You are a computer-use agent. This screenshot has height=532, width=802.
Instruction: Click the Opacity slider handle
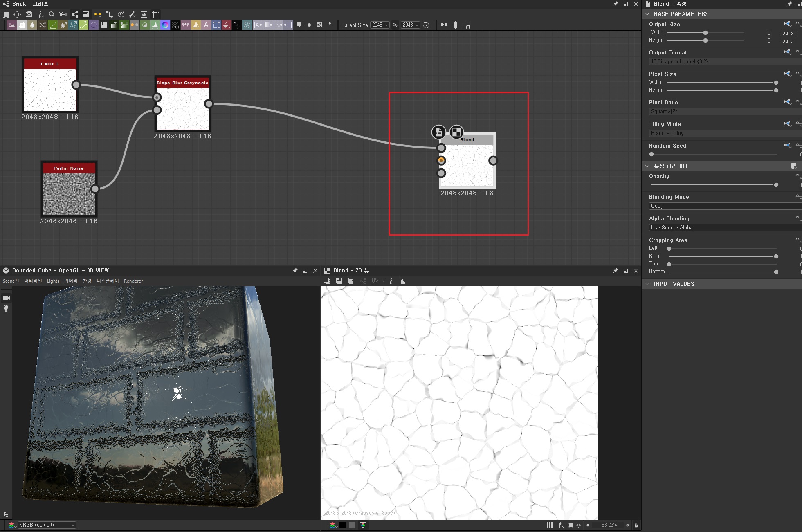(776, 185)
